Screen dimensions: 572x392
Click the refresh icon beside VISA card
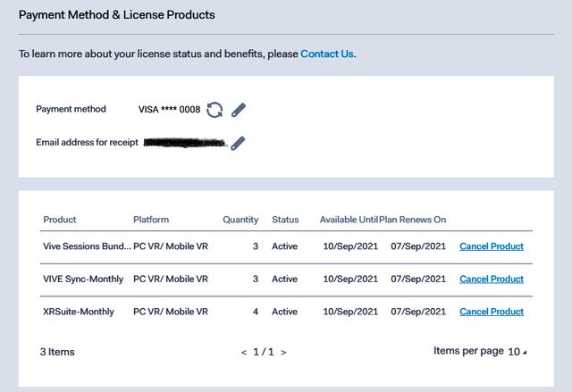[x=214, y=110]
